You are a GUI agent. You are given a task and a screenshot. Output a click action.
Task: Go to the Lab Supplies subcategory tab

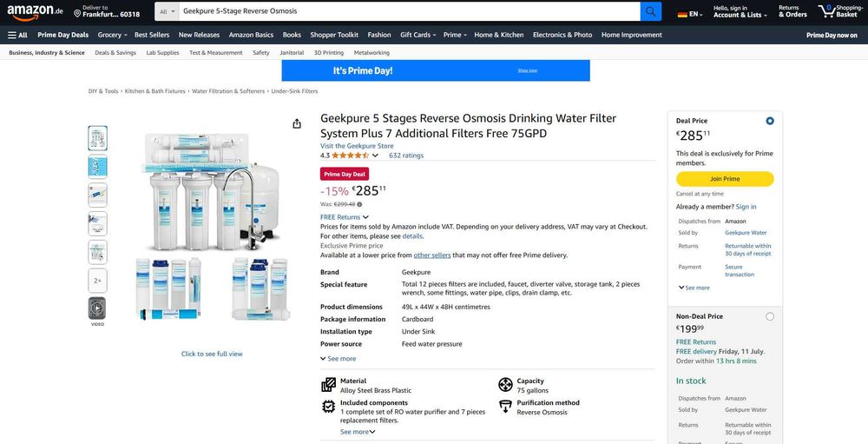pyautogui.click(x=162, y=53)
